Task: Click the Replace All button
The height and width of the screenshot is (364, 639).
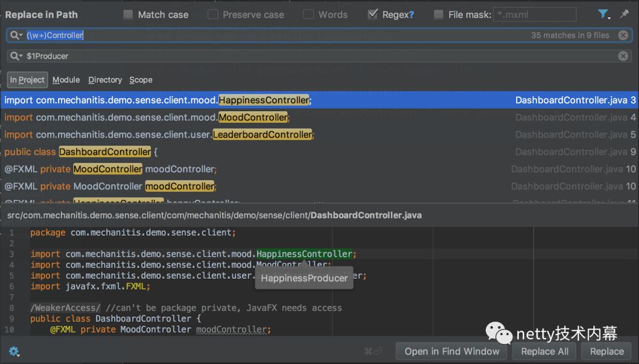Action: pos(544,351)
